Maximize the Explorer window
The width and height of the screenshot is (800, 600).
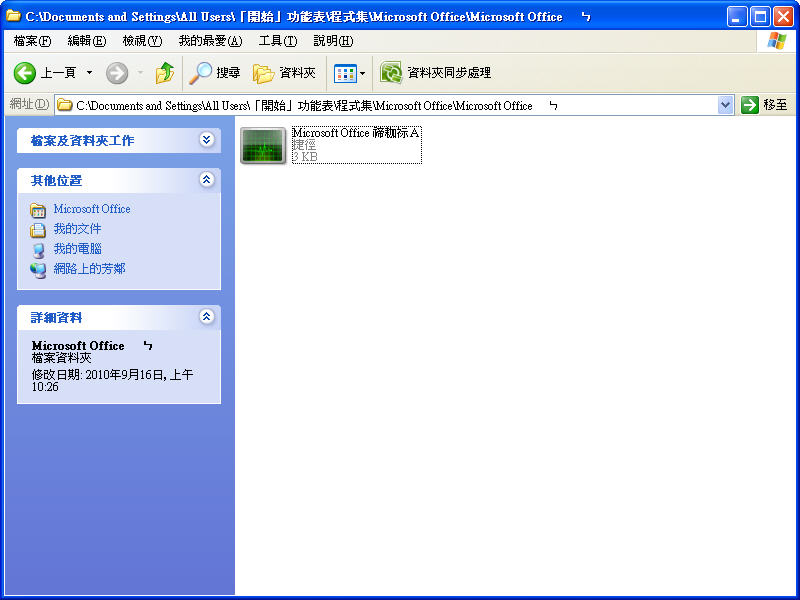[x=760, y=17]
